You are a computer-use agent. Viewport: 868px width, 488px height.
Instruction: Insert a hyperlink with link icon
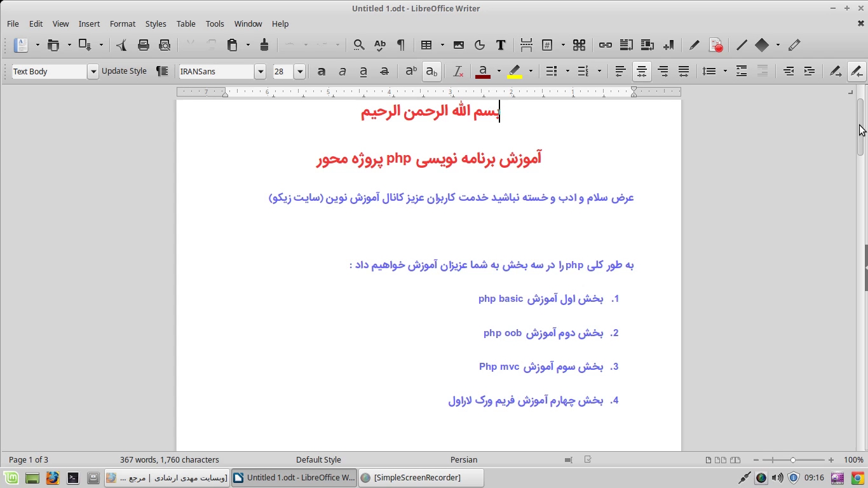[x=605, y=45]
